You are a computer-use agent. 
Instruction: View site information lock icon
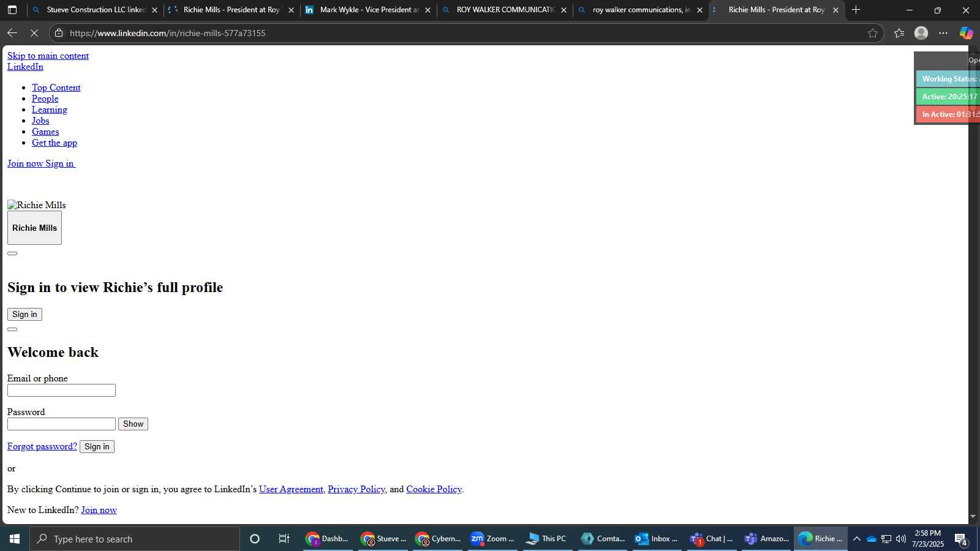tap(59, 33)
